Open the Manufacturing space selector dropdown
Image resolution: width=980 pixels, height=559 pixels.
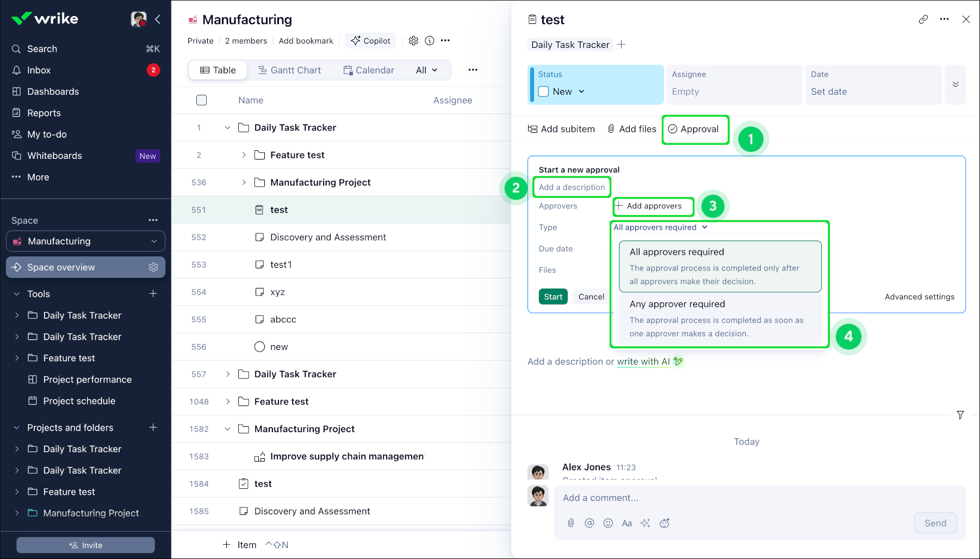(86, 241)
